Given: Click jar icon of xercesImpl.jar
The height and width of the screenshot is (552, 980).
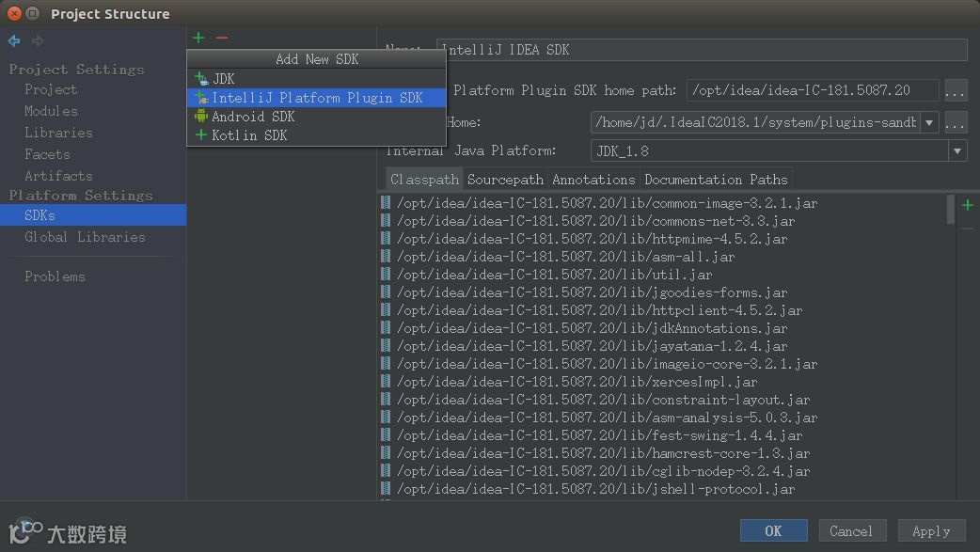Looking at the screenshot, I should (386, 382).
